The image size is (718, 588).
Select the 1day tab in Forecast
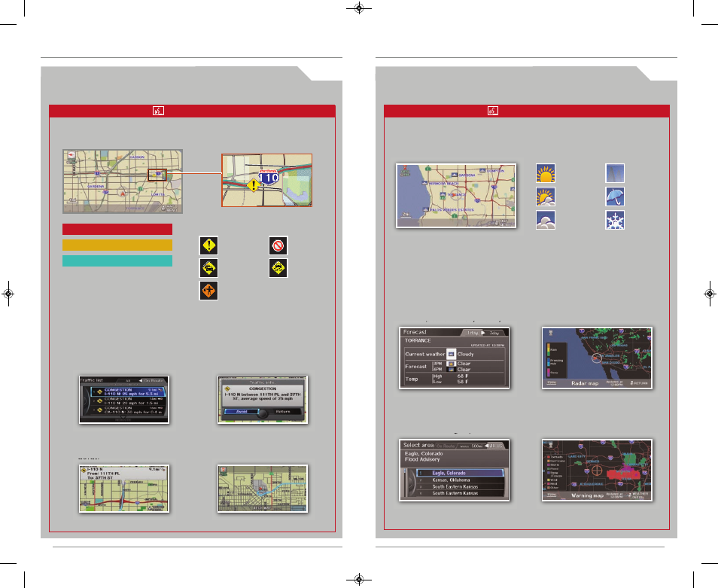(473, 333)
